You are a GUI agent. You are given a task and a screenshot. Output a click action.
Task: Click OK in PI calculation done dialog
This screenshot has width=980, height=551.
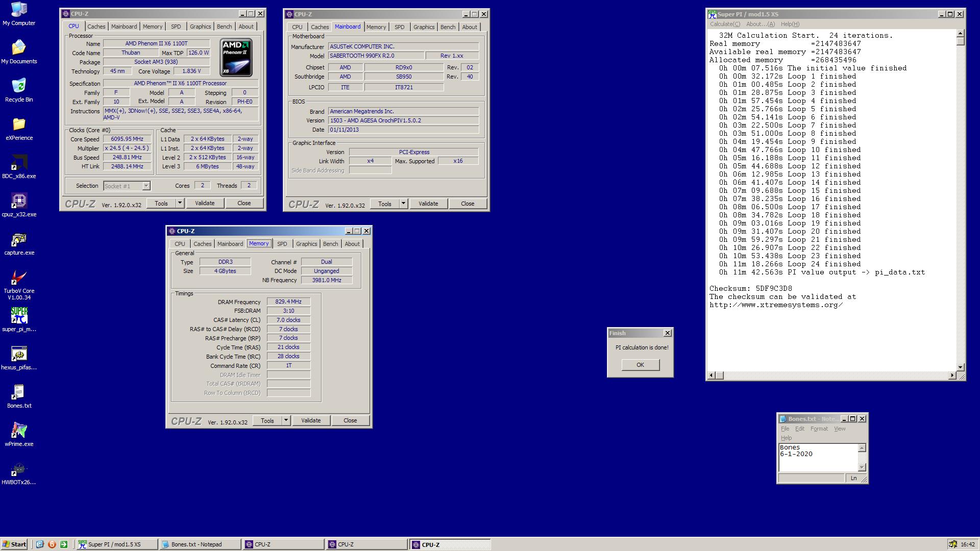(x=641, y=365)
